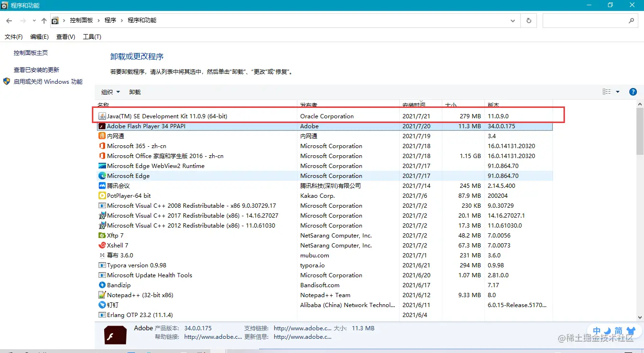Click the 卸载 toolbar button
644x353 pixels.
click(x=135, y=92)
